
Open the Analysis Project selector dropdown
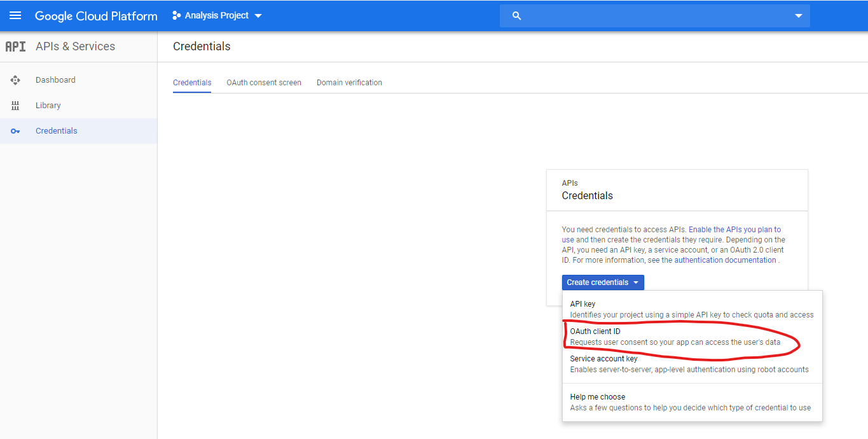[217, 15]
